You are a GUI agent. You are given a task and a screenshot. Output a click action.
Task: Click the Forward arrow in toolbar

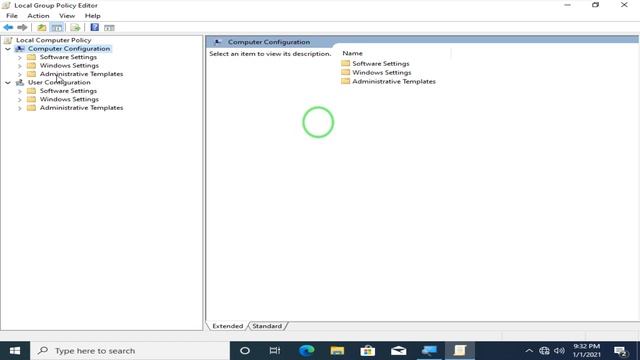coord(22,27)
